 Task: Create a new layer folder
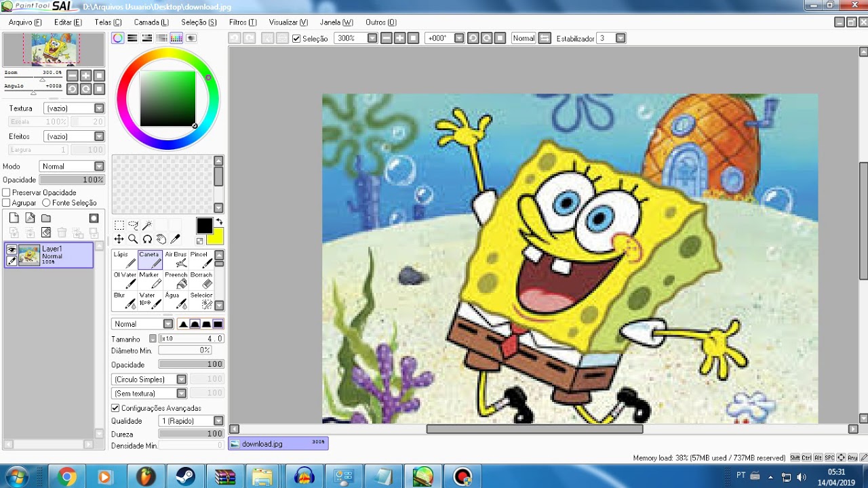tap(46, 218)
